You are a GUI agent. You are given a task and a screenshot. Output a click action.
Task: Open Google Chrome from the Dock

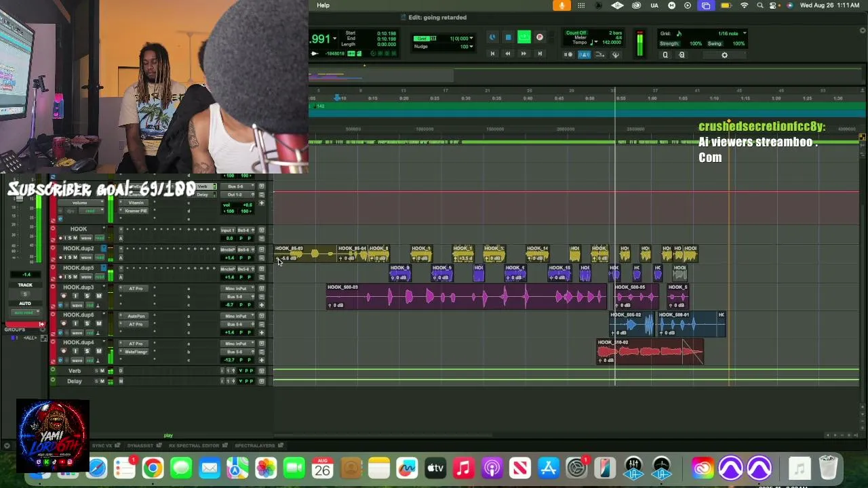(x=153, y=468)
